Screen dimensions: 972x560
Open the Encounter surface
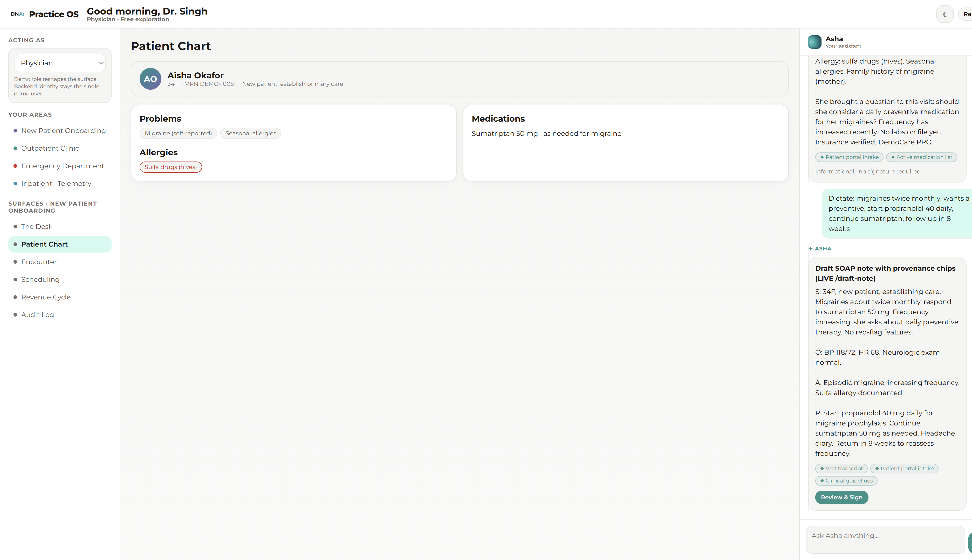[60, 262]
